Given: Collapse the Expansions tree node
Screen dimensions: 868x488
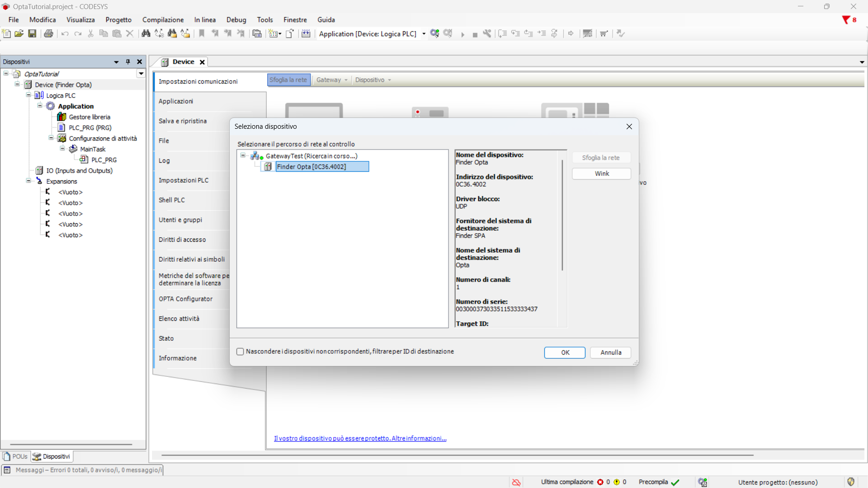Looking at the screenshot, I should (x=28, y=181).
